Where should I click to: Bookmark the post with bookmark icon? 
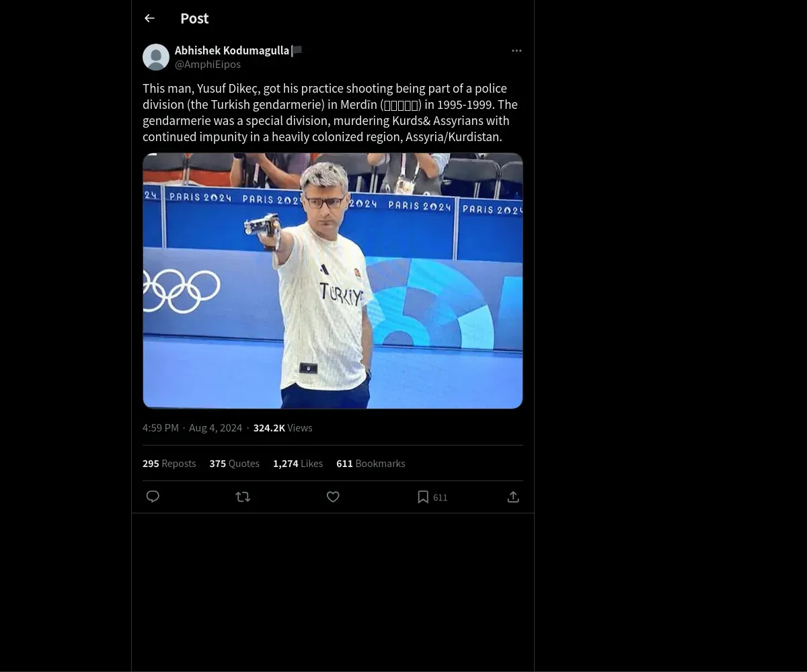pyautogui.click(x=423, y=497)
